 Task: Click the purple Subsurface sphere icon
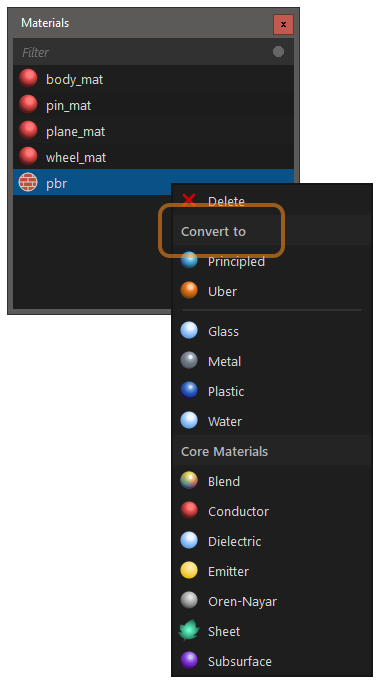click(189, 661)
